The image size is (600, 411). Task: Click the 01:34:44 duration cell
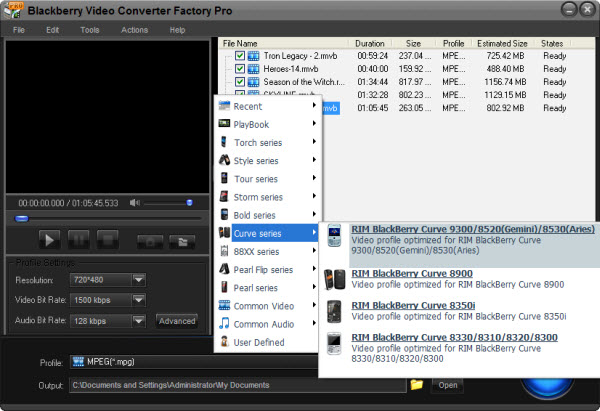click(x=373, y=82)
